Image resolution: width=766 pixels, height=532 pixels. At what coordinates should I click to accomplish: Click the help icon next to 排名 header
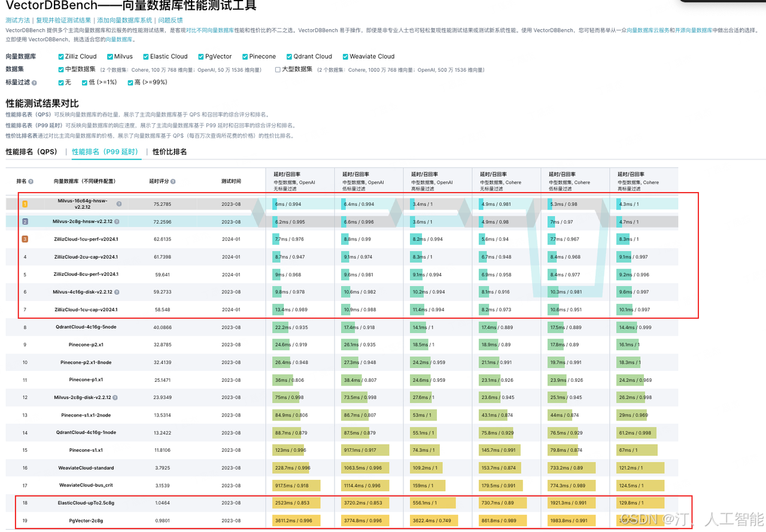click(31, 181)
